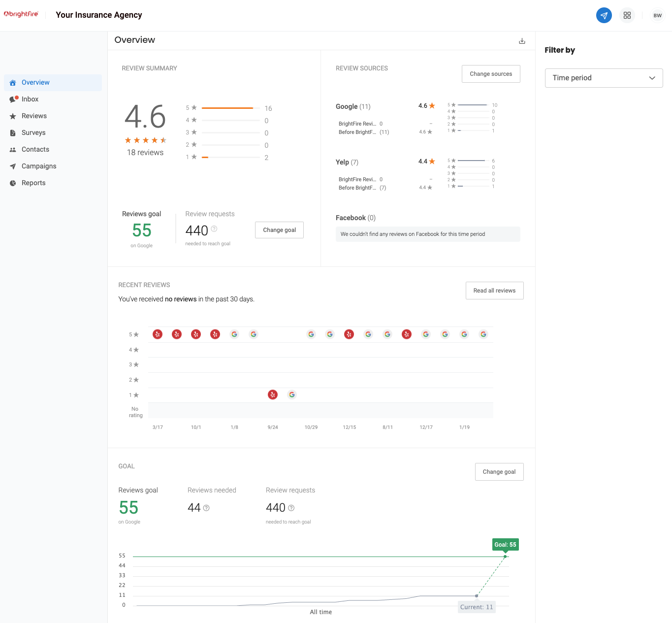Click the apps grid icon near the profile avatar
This screenshot has height=623, width=672.
(627, 15)
